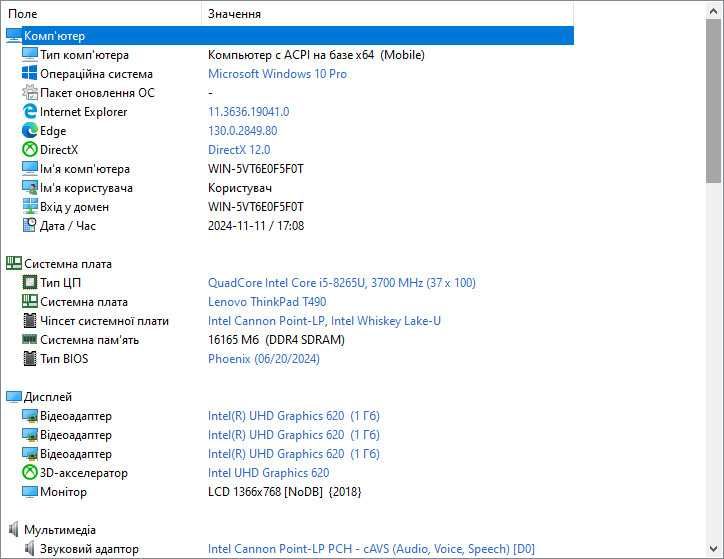The height and width of the screenshot is (559, 724).
Task: Select the Мультимедіа group header label
Action: point(60,529)
